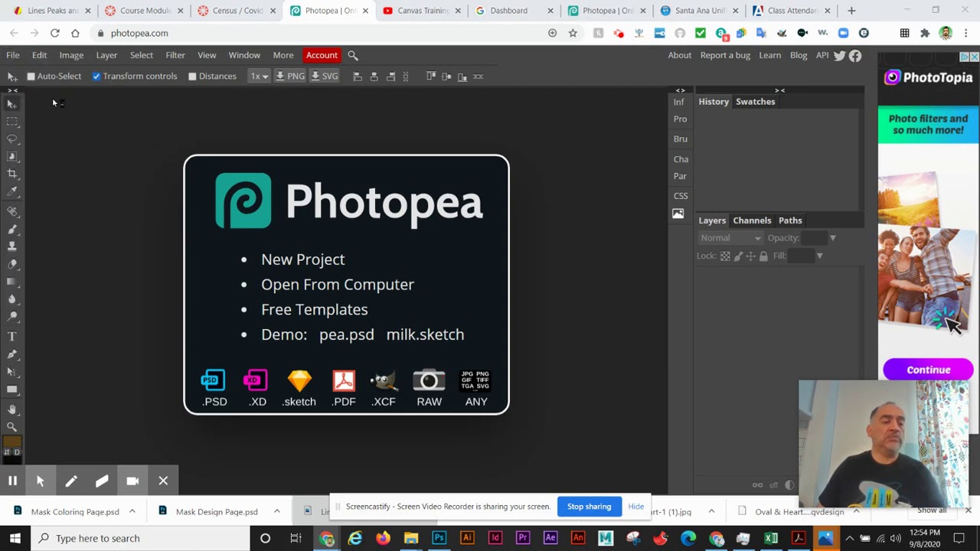Toggle lock transparent pixels
This screenshot has height=551, width=980.
[724, 256]
